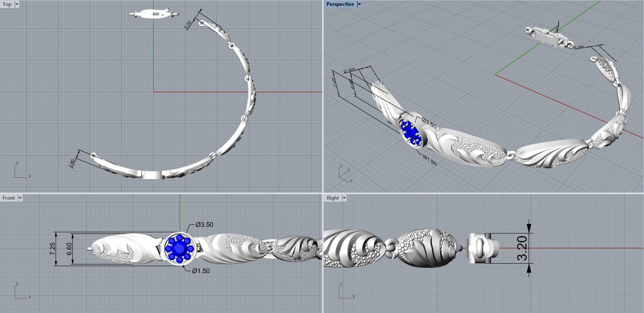Activate the Front viewport title label
The width and height of the screenshot is (644, 313).
[9, 198]
